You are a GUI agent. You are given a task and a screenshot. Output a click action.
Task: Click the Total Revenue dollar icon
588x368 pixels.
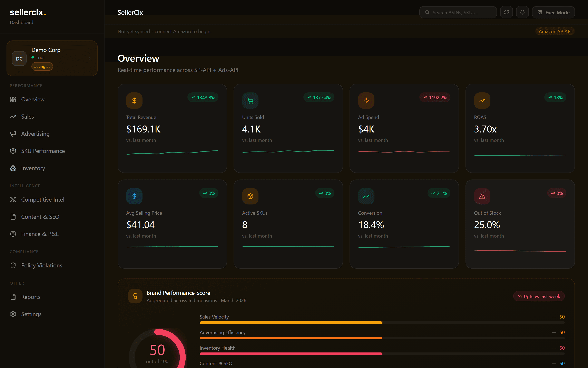coord(134,101)
